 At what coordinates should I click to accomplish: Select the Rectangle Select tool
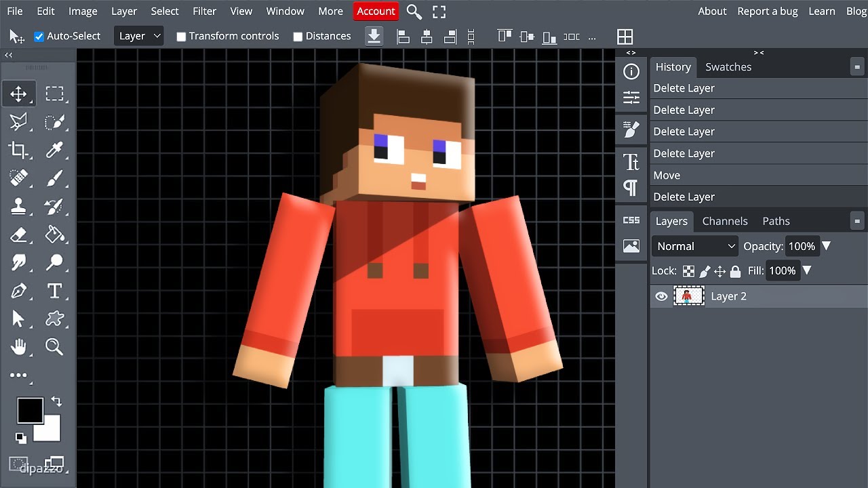[54, 94]
